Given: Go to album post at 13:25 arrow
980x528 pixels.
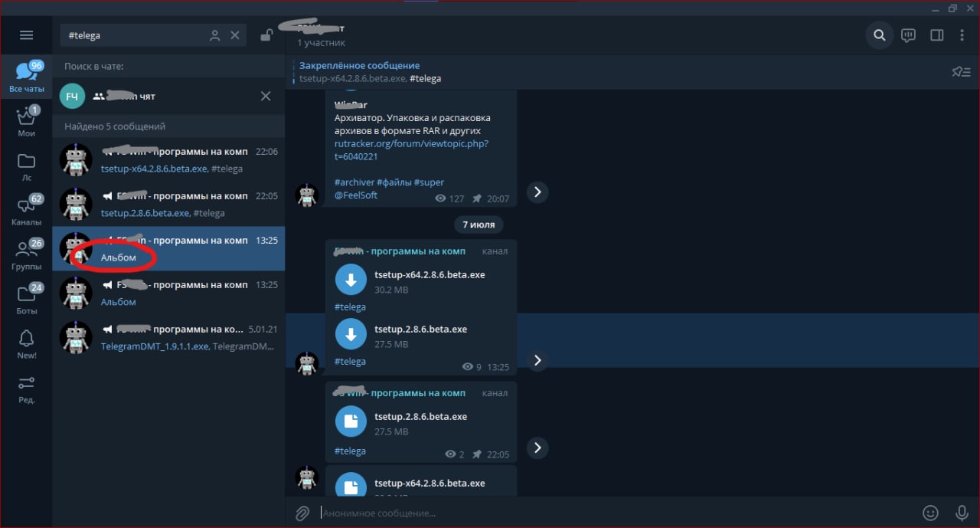Looking at the screenshot, I should point(537,360).
